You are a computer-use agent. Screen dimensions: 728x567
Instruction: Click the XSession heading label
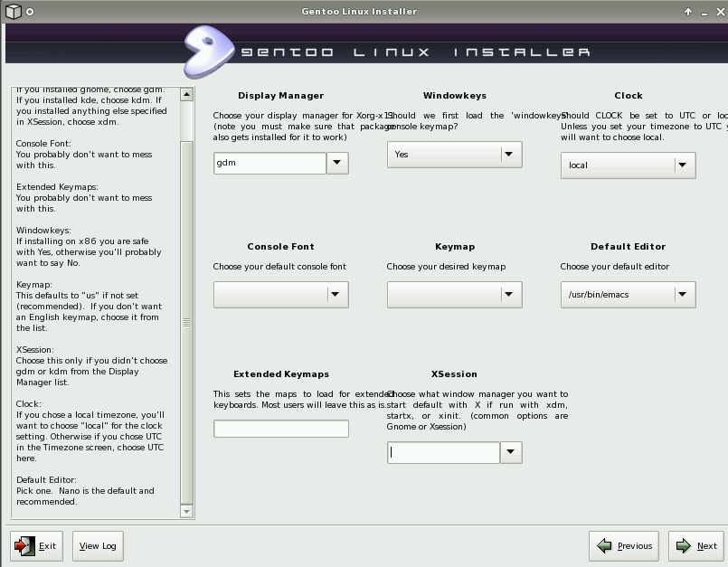tap(455, 374)
